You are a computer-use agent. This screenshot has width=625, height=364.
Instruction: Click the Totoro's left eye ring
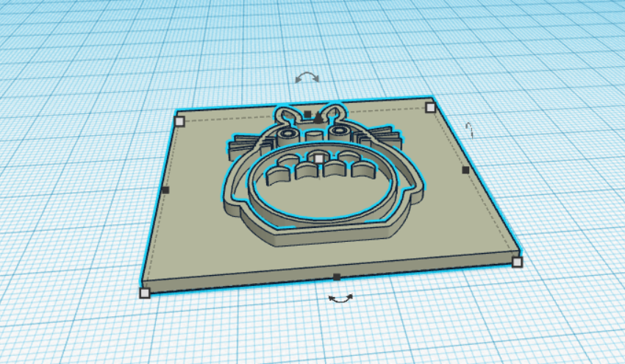pos(287,135)
